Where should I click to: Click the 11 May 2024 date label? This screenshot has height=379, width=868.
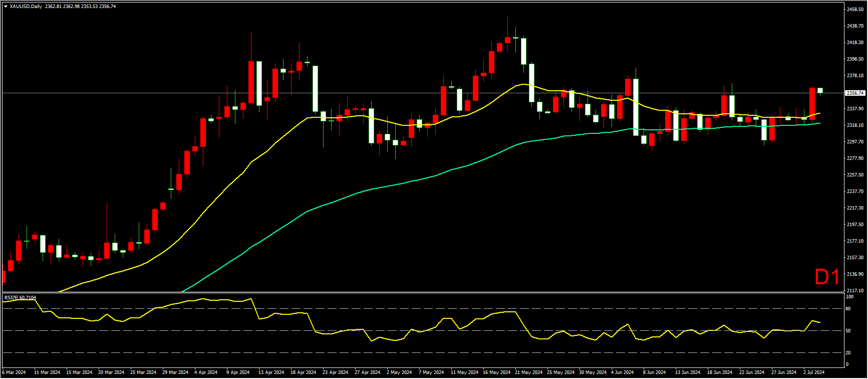[465, 372]
